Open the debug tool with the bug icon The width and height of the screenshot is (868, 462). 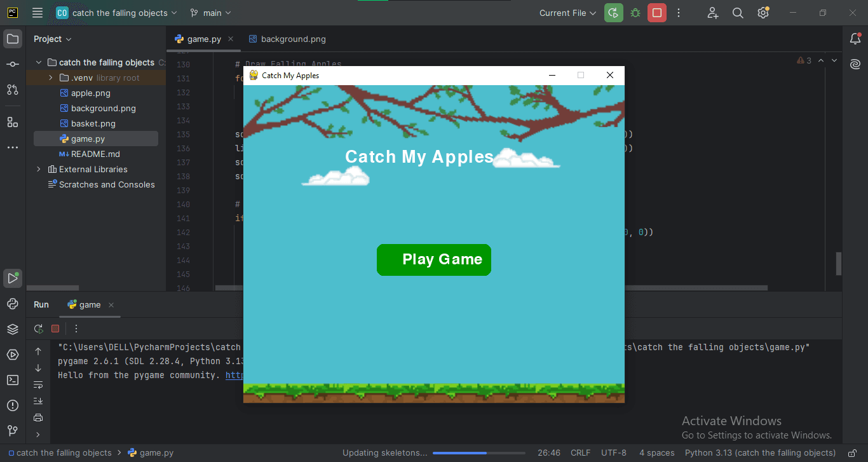click(635, 12)
